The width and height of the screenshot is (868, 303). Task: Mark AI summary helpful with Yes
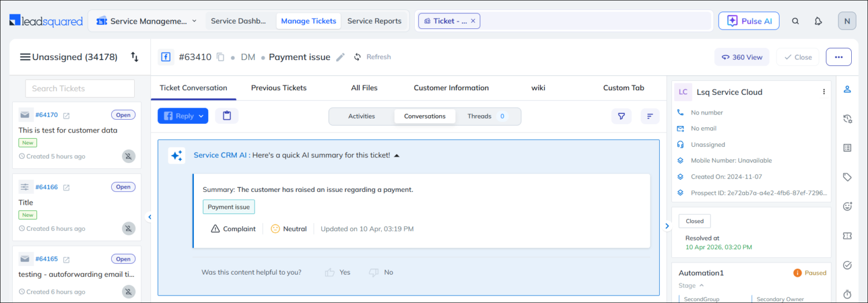coord(337,272)
